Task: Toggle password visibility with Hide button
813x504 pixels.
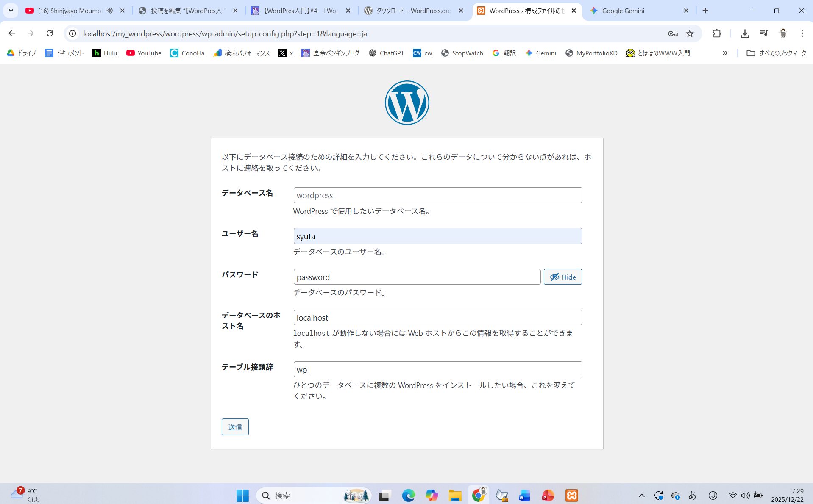Action: [562, 277]
